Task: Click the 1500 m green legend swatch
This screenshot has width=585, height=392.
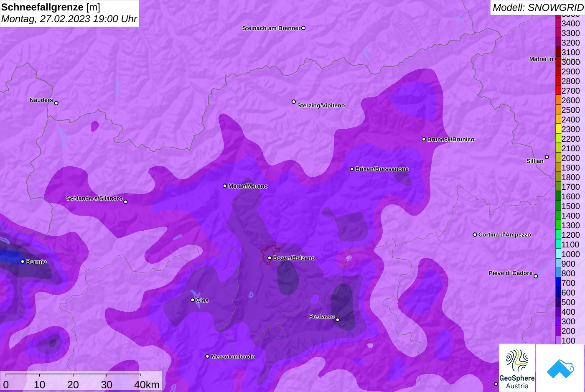Action: 558,206
